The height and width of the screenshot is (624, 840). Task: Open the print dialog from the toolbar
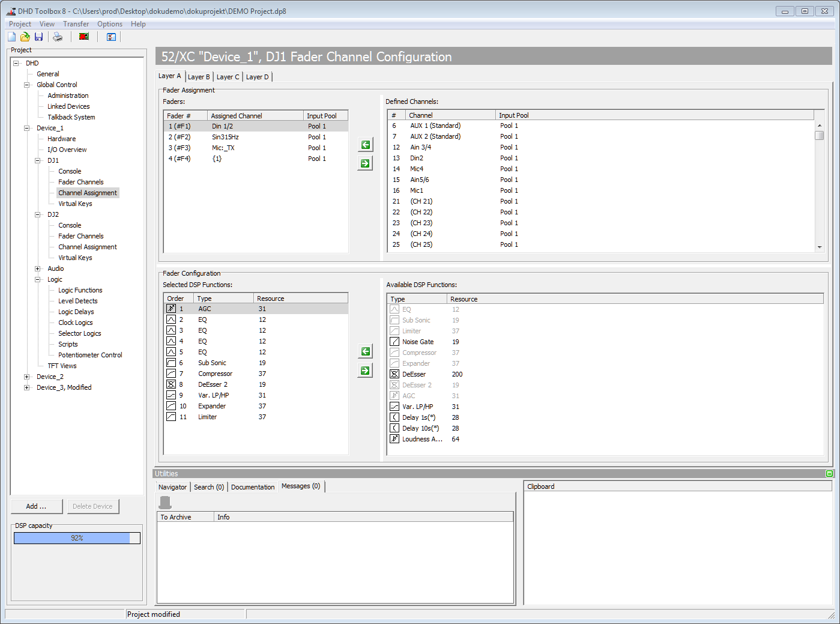[58, 37]
